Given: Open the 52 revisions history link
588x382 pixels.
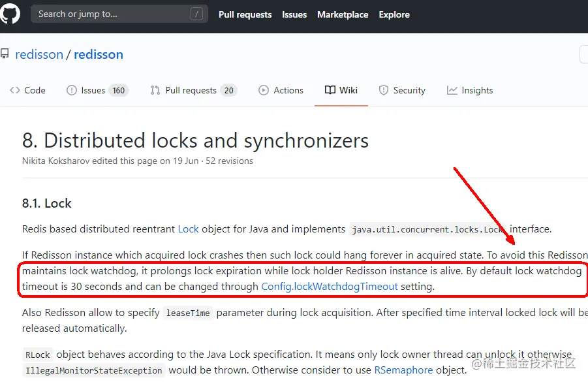Looking at the screenshot, I should (x=229, y=161).
